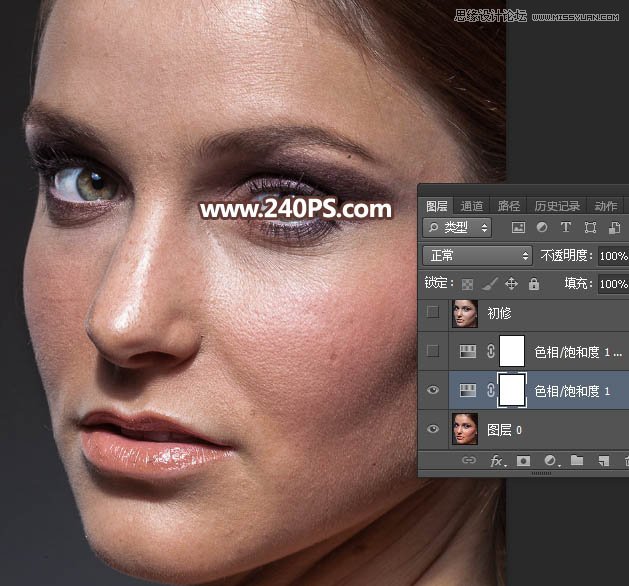
Task: Click the 不透明度 opacity value field
Action: tap(613, 256)
